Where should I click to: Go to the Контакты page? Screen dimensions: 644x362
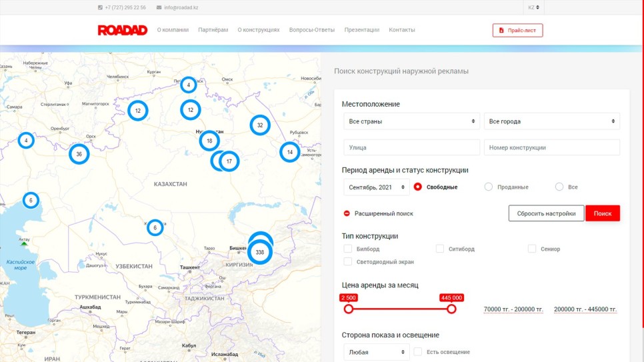click(401, 30)
